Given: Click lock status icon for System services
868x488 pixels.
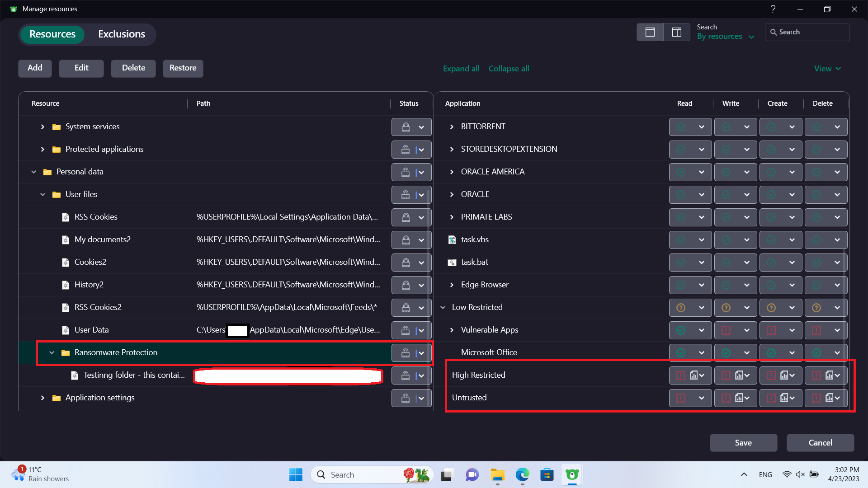Looking at the screenshot, I should point(406,127).
